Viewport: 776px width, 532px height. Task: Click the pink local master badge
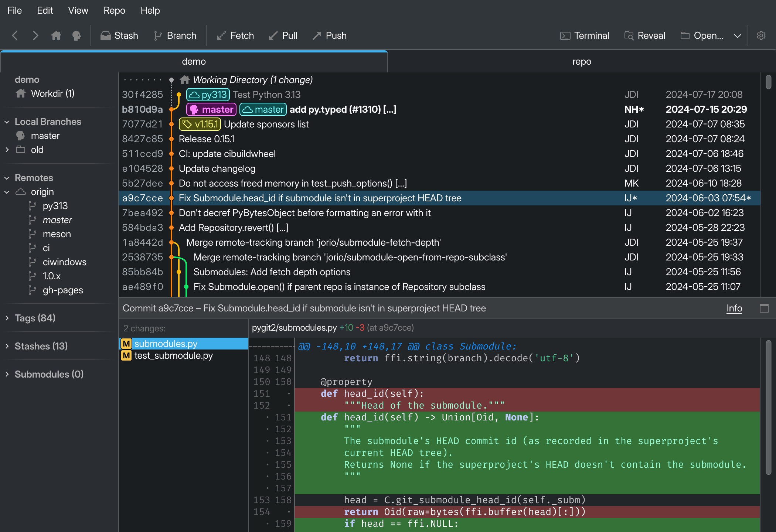(x=211, y=109)
